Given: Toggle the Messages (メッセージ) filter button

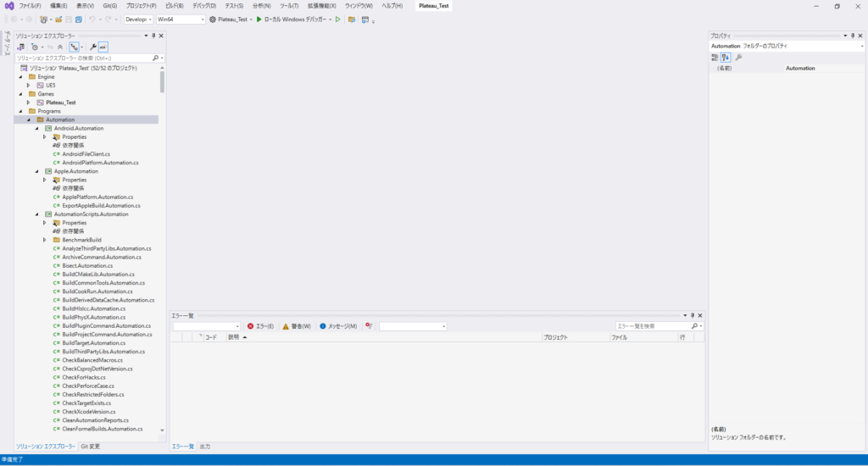Looking at the screenshot, I should 338,326.
